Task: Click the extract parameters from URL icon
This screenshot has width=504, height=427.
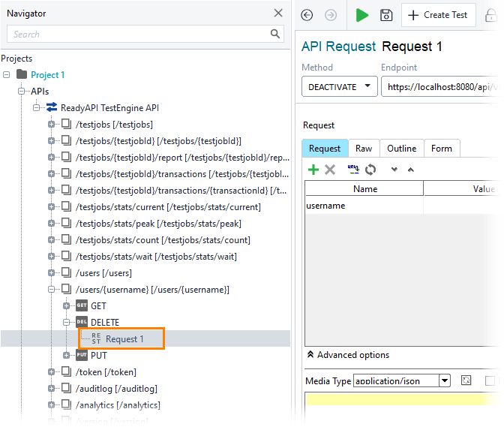Action: 353,170
